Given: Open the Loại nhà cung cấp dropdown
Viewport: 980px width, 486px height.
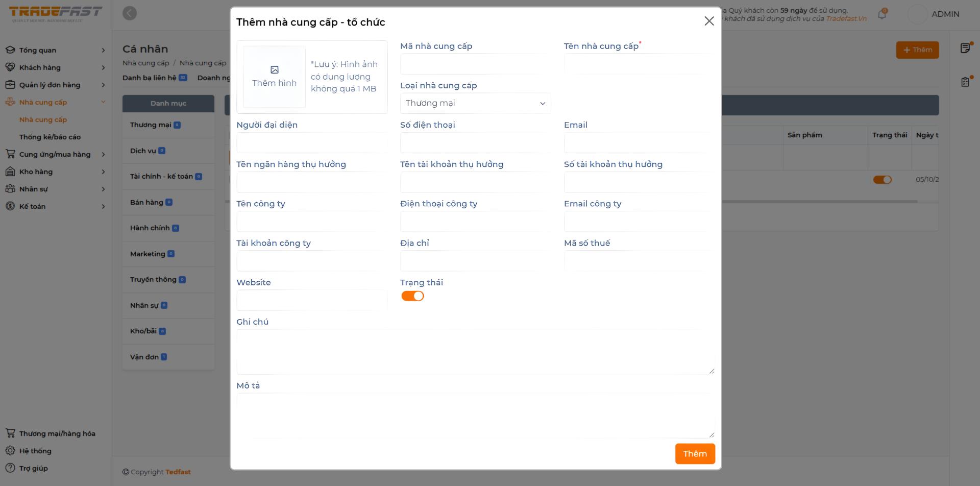Looking at the screenshot, I should (x=475, y=103).
